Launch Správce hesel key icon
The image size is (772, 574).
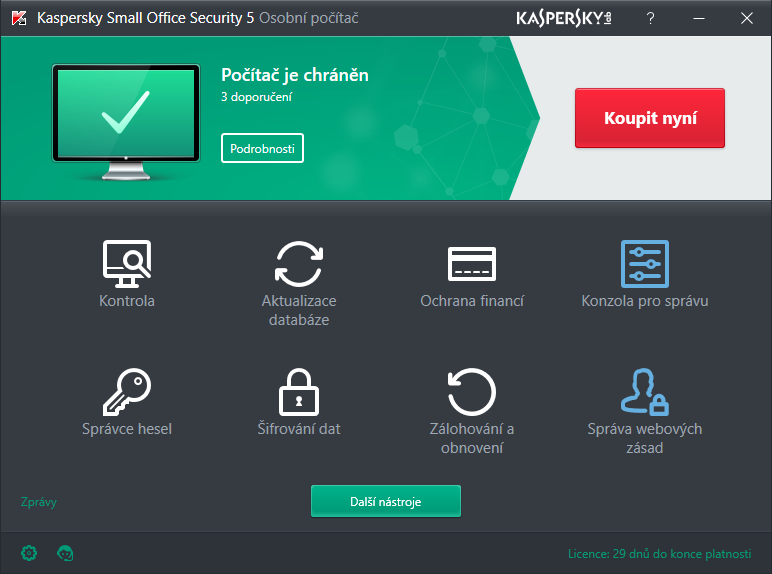click(127, 392)
